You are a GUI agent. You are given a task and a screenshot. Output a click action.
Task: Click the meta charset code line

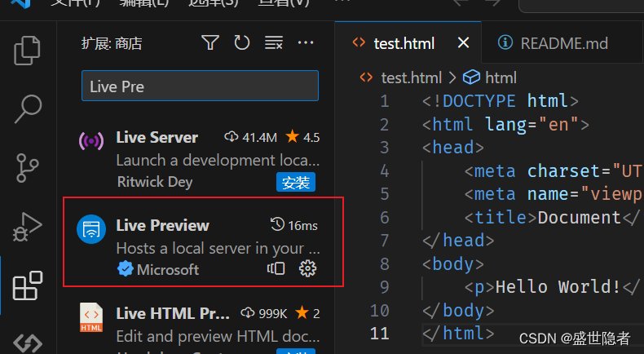tap(553, 171)
